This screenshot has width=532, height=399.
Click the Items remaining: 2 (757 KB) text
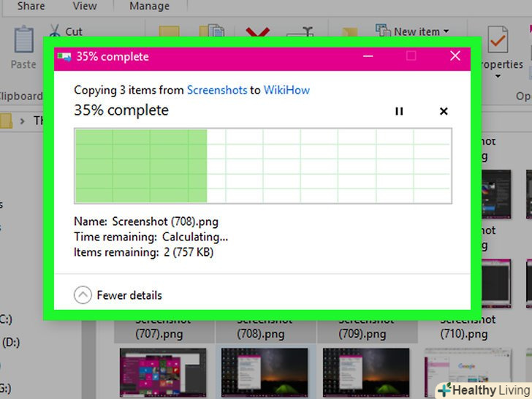coord(143,252)
